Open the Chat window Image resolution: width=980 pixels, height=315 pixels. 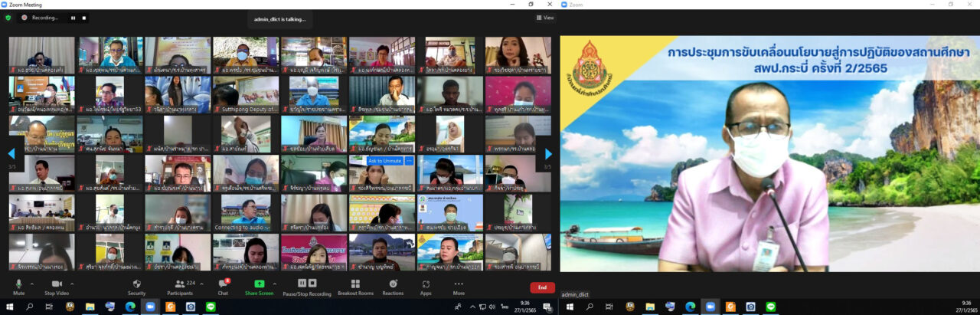pyautogui.click(x=223, y=287)
